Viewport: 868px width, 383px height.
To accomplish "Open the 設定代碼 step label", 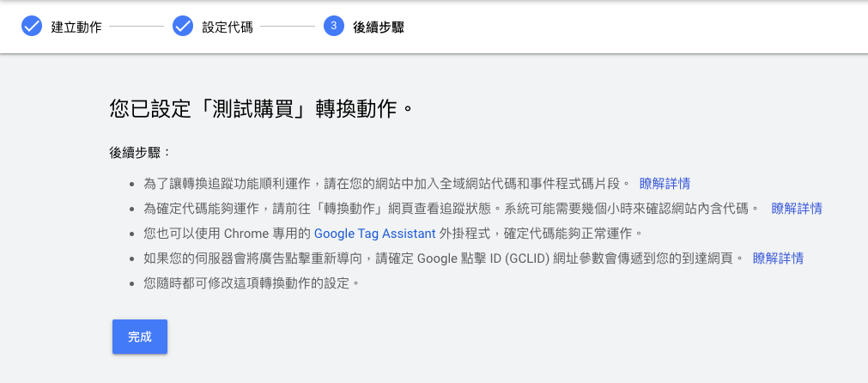I will click(x=228, y=27).
